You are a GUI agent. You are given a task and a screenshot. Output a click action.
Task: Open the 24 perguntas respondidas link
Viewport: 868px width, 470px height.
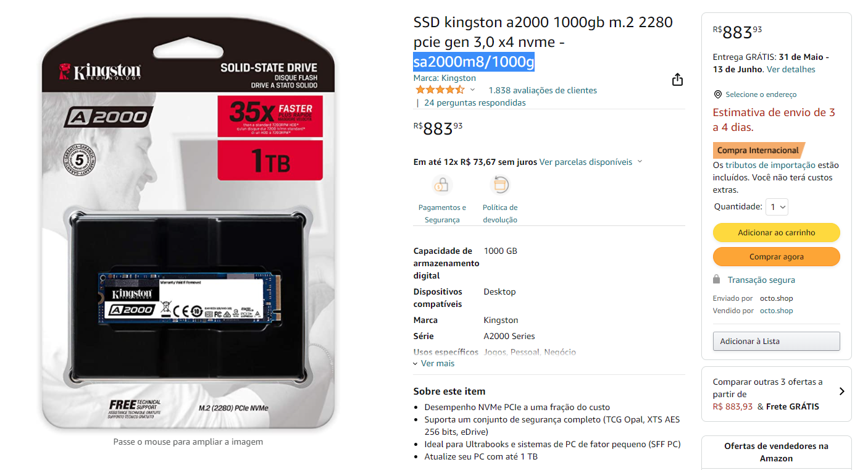475,103
